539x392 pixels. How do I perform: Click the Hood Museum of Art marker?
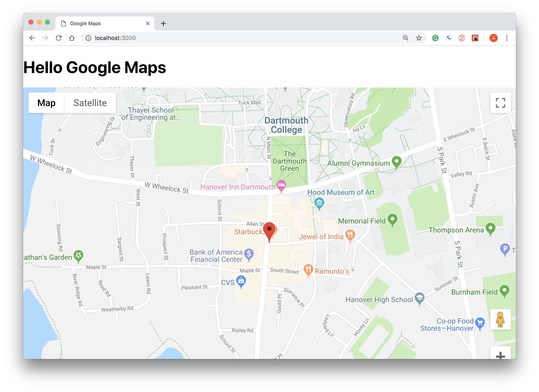pos(319,203)
